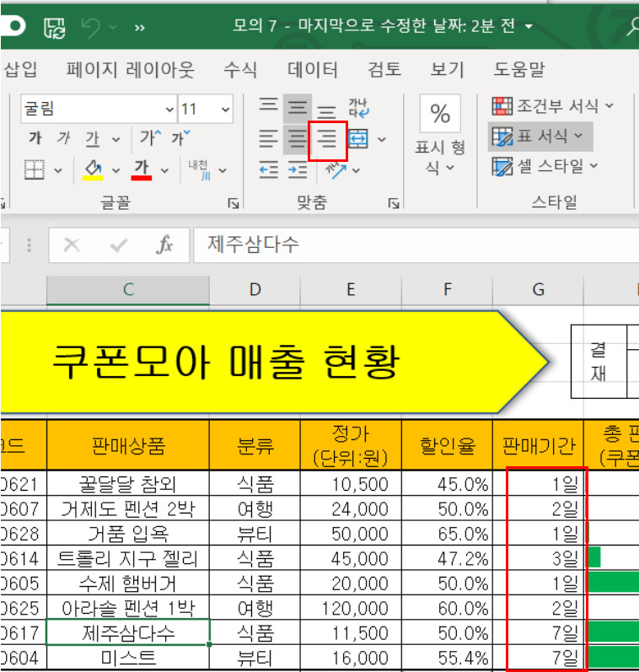The width and height of the screenshot is (639, 672).
Task: Switch to the 페이지 레이아웃 tab
Action: point(131,69)
